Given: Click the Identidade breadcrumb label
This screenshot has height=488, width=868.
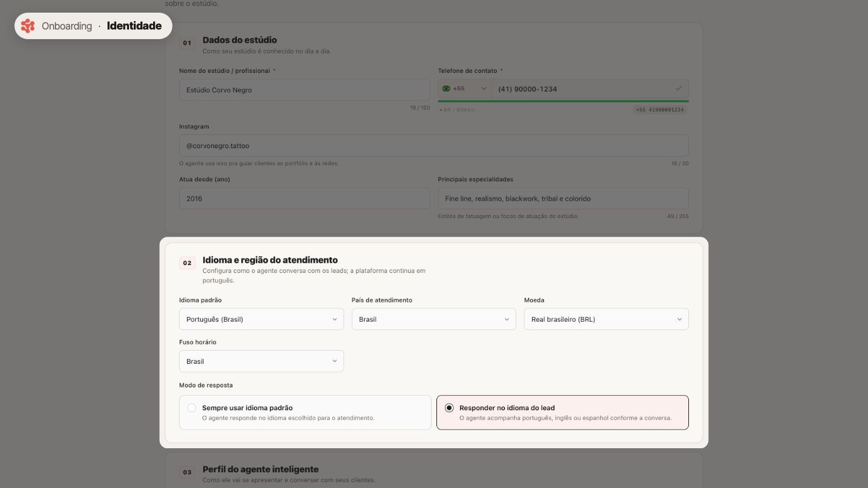Looking at the screenshot, I should 134,26.
